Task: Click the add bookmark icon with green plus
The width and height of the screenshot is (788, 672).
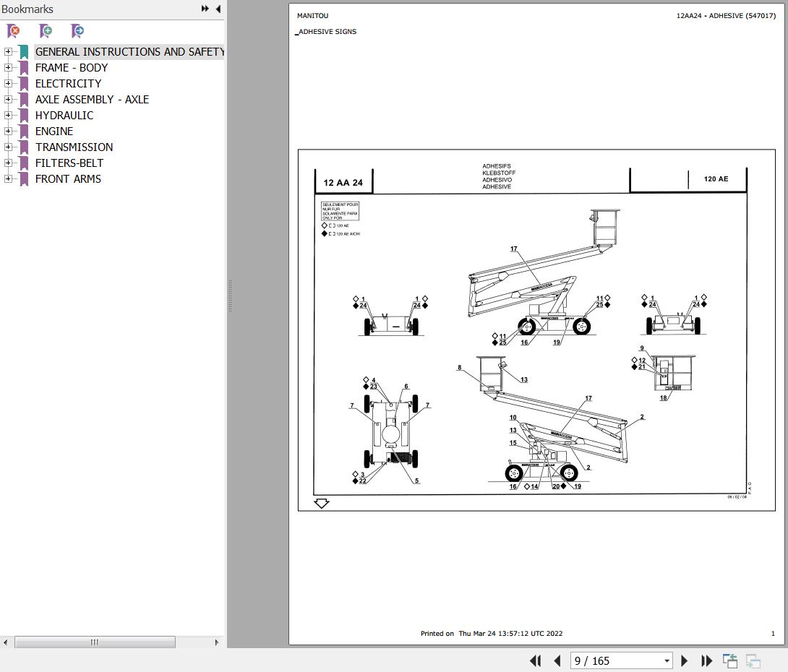Action: tap(46, 31)
